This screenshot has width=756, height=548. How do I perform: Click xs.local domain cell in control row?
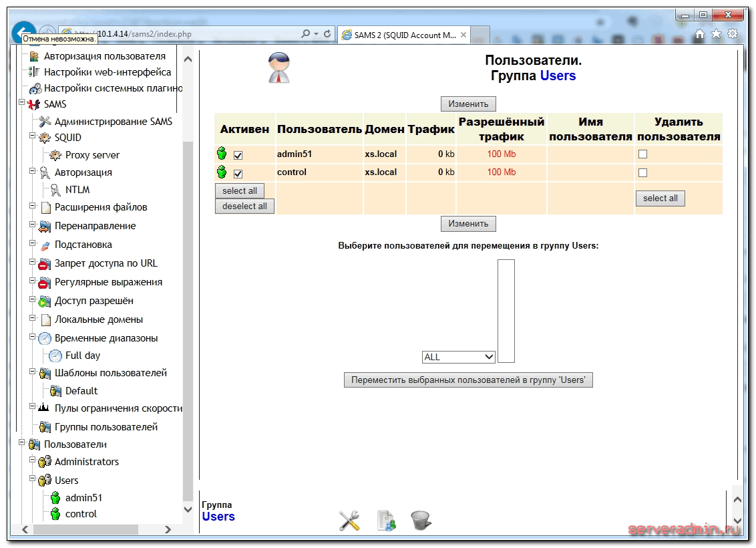pyautogui.click(x=381, y=172)
